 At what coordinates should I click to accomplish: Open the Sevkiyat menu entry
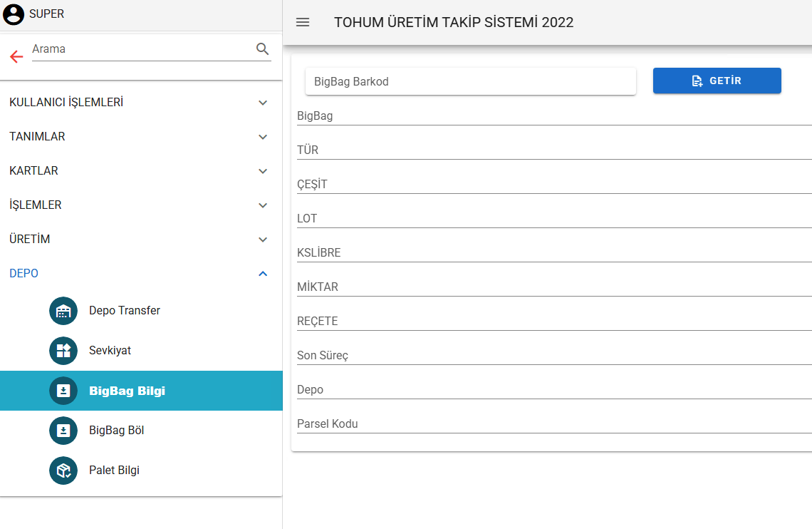110,351
